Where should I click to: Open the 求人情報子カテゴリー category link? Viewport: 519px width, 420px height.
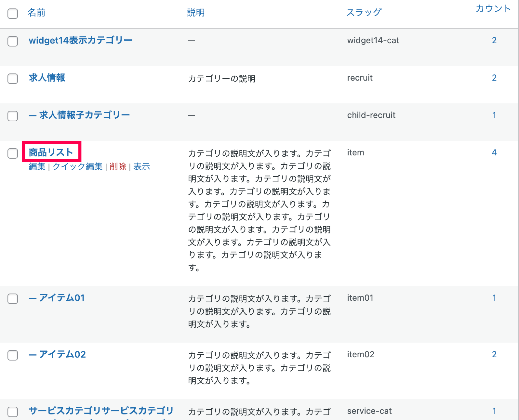[84, 115]
